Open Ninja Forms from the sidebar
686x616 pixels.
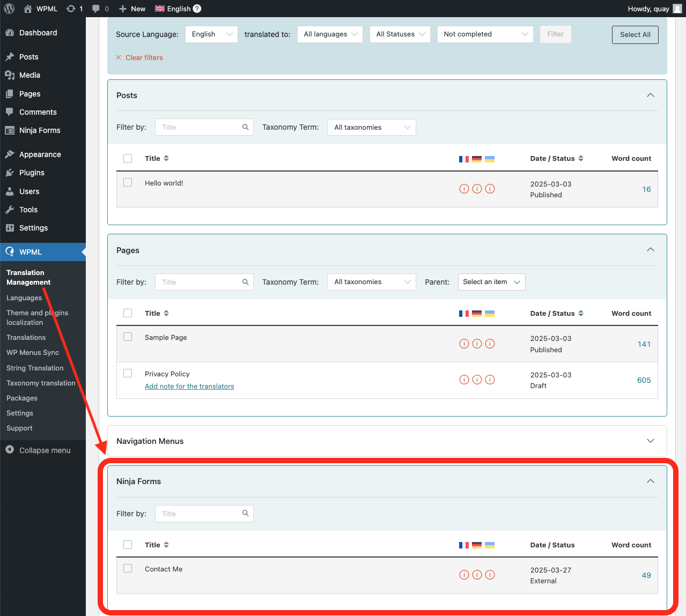(40, 130)
